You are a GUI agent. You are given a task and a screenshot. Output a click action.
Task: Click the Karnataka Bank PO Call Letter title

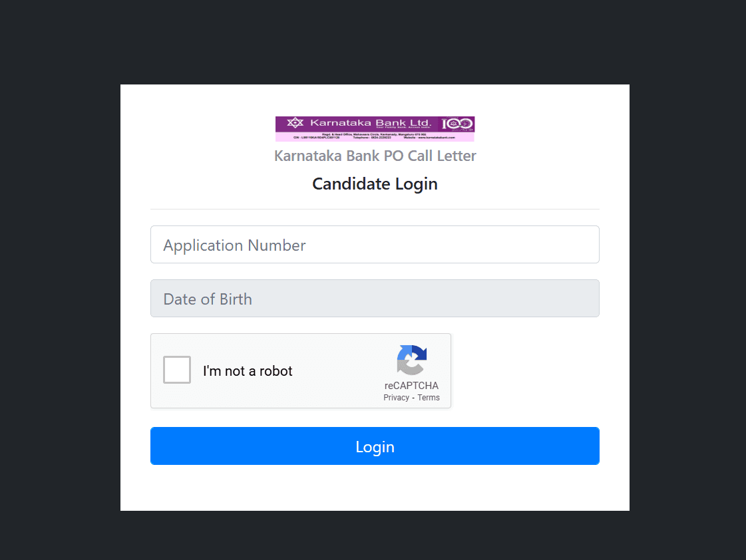click(x=375, y=156)
